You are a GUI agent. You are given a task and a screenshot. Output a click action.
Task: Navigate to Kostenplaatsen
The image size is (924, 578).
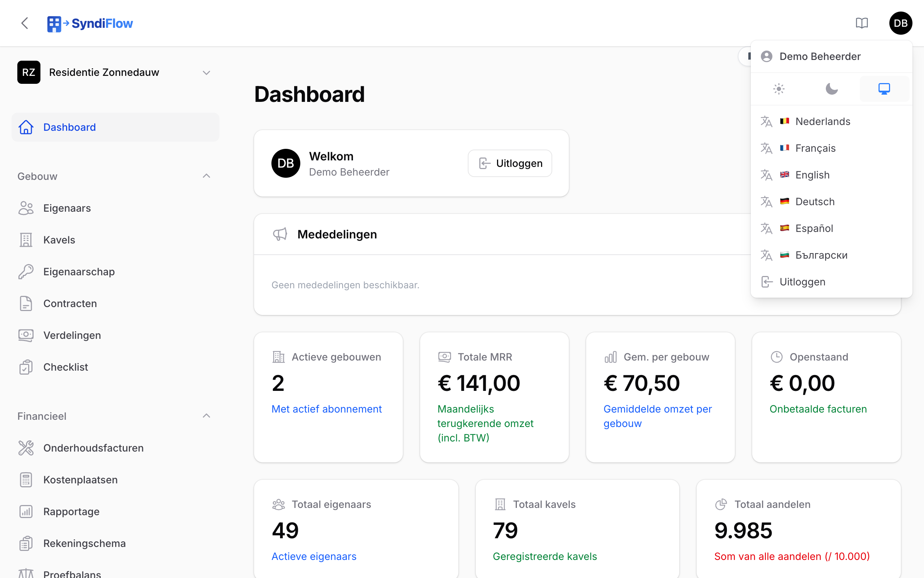pos(115,480)
